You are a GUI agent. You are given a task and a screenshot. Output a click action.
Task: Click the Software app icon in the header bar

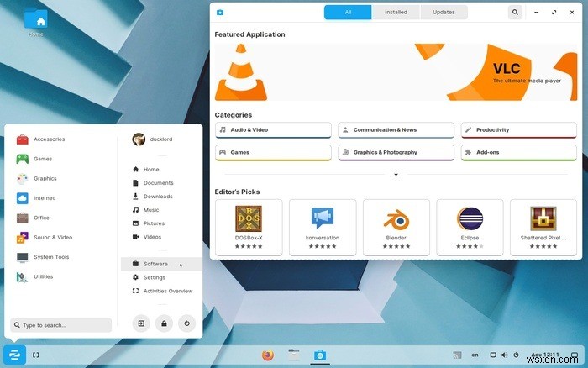[x=220, y=13]
